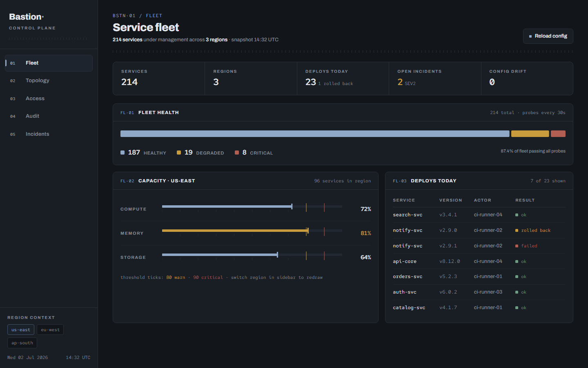Click the Config Drift 0 stat card
This screenshot has height=368, width=588.
(527, 79)
